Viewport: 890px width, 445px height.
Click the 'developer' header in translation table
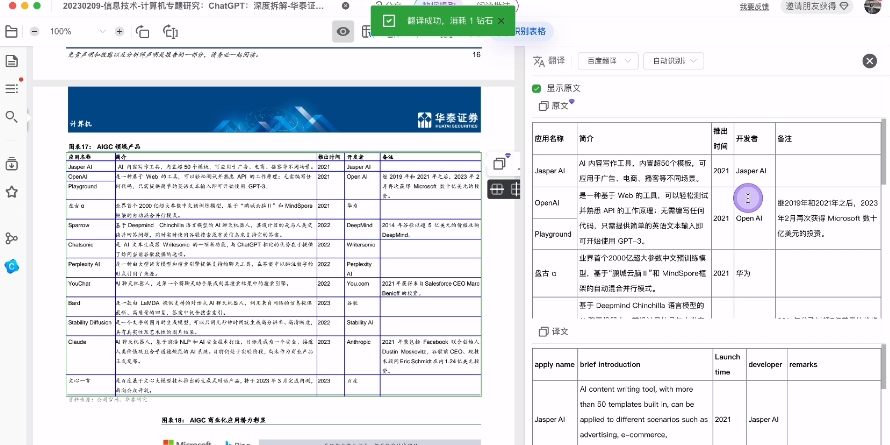[765, 364]
